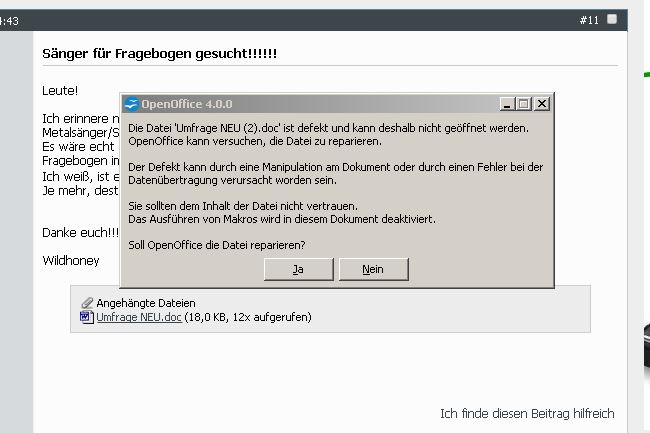Confirm repair with the Ja button
Viewport: 650px width, 433px height.
298,269
